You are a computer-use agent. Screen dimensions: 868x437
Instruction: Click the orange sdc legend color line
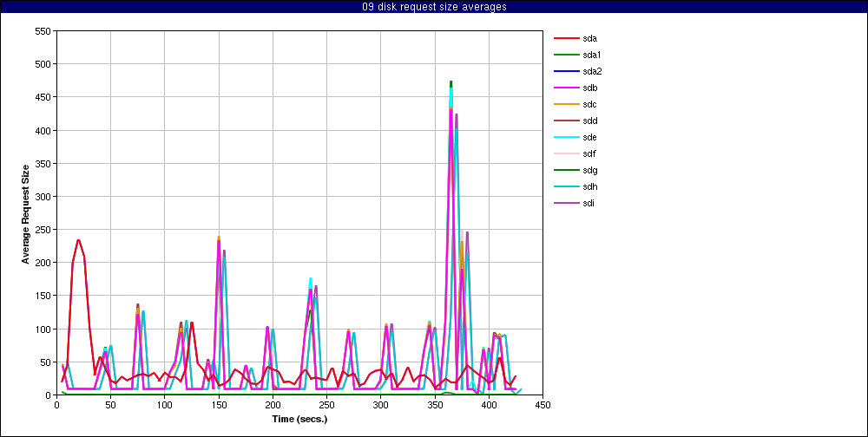click(x=566, y=105)
